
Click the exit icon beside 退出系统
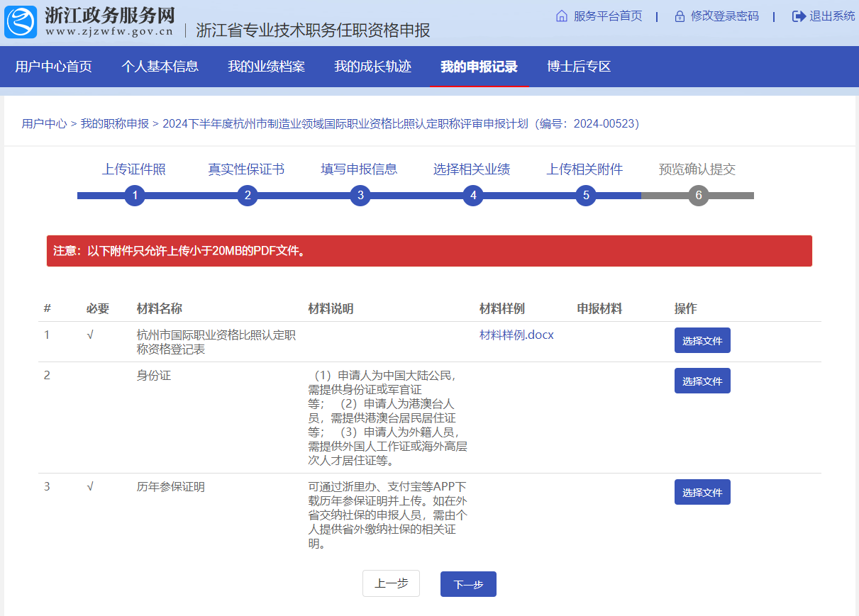pyautogui.click(x=799, y=16)
